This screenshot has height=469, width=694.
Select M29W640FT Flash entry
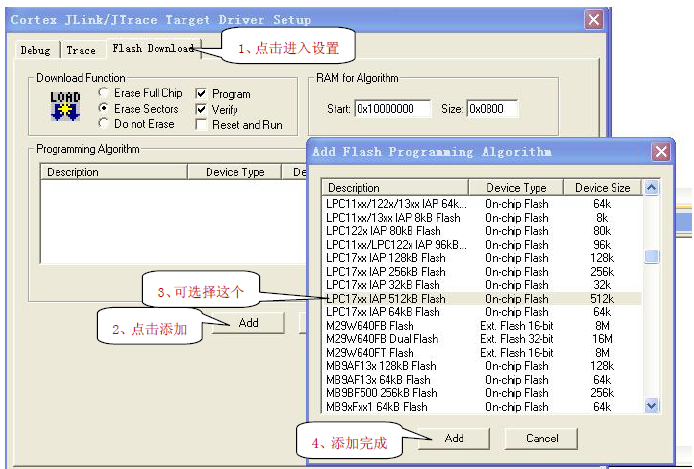pos(482,353)
